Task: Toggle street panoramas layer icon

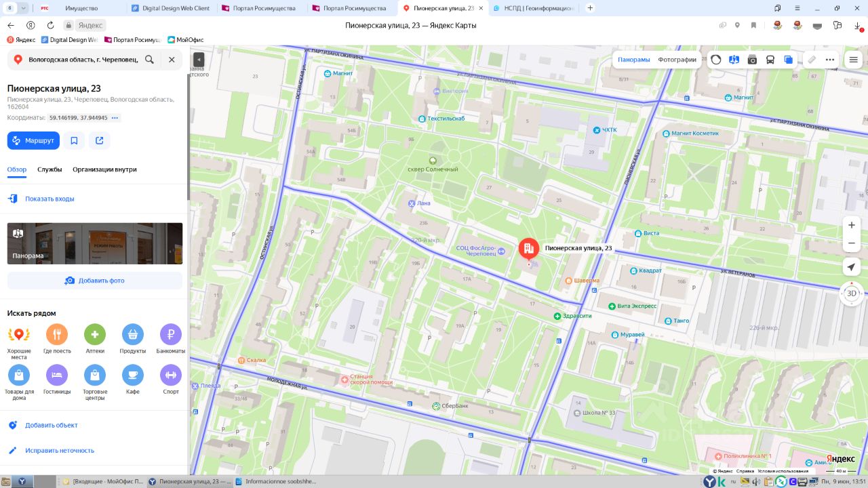Action: (734, 60)
